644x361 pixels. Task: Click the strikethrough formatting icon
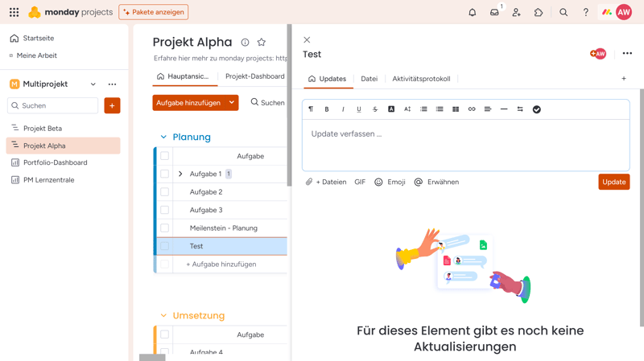point(375,109)
